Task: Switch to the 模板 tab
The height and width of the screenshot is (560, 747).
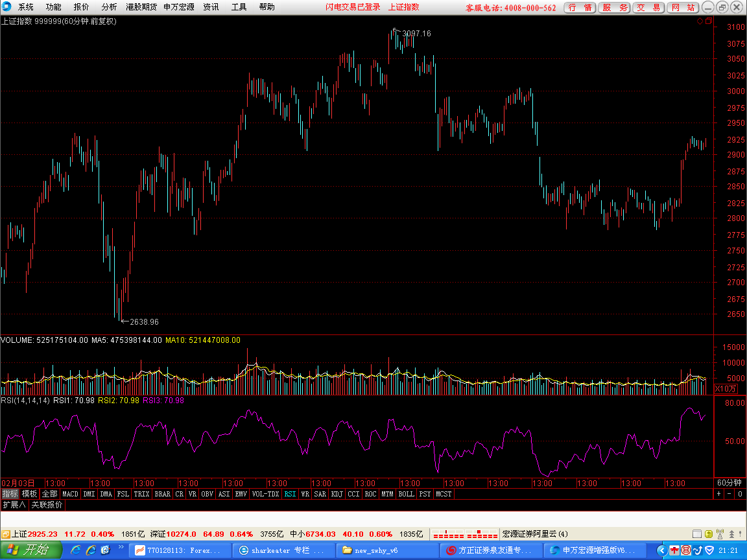Action: (30, 494)
